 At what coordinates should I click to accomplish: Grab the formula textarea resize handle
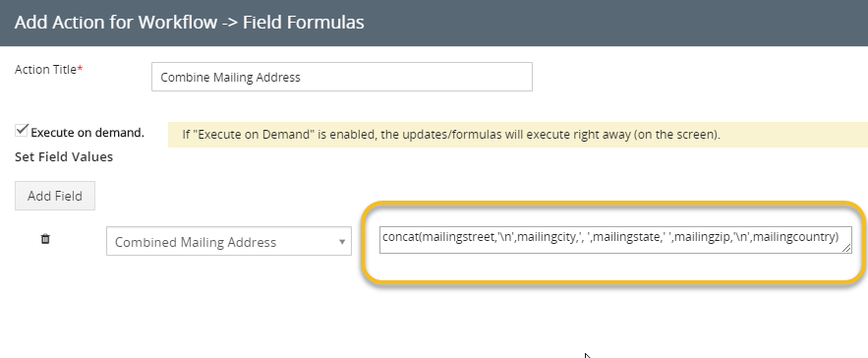847,249
